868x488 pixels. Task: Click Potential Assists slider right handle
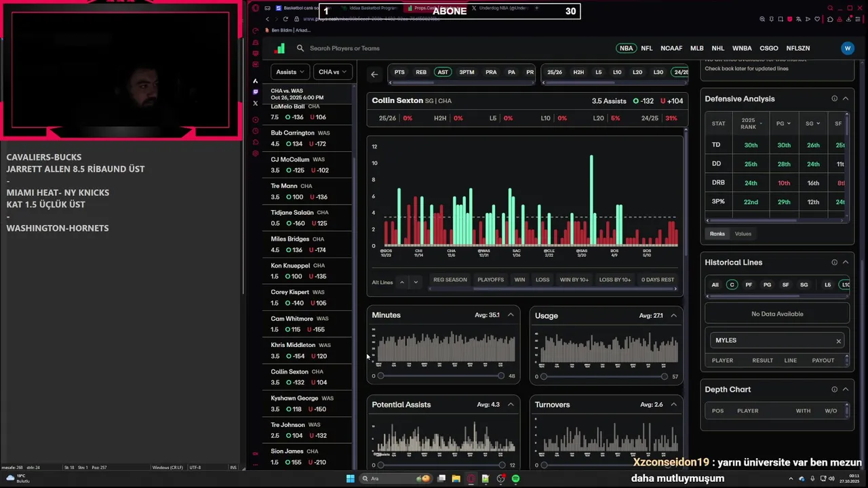pyautogui.click(x=502, y=465)
